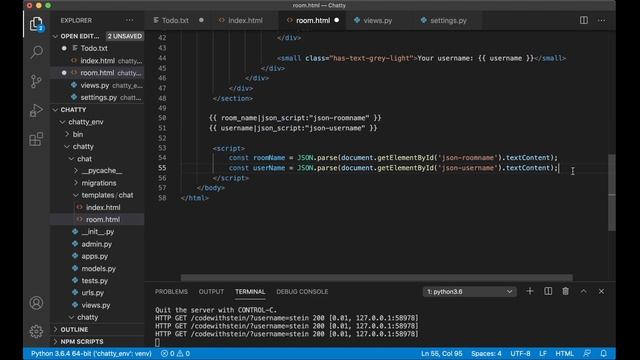Viewport: 640px width, 360px height.
Task: Show errors and warnings count in status bar
Action: tap(175, 353)
